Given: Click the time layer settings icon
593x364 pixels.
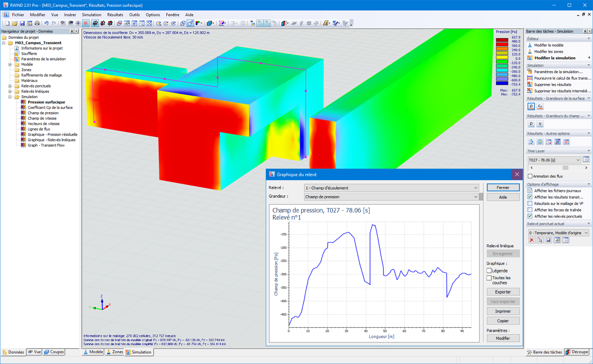Looking at the screenshot, I should 586,160.
